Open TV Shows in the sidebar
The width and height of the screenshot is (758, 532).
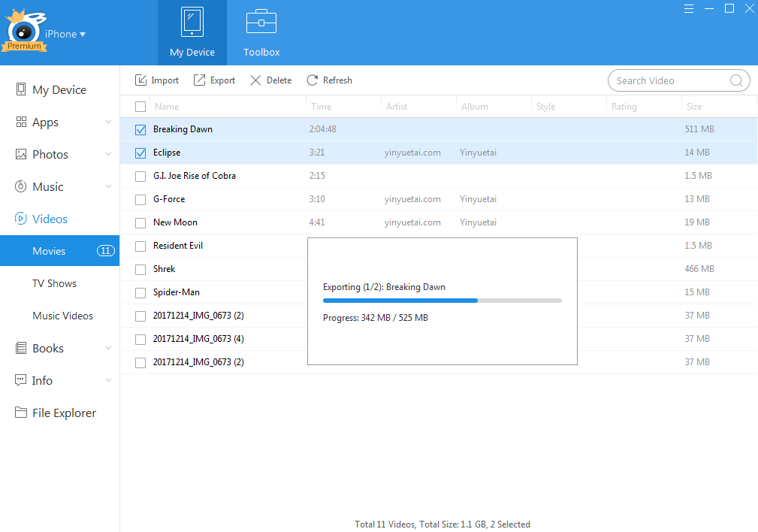click(54, 283)
